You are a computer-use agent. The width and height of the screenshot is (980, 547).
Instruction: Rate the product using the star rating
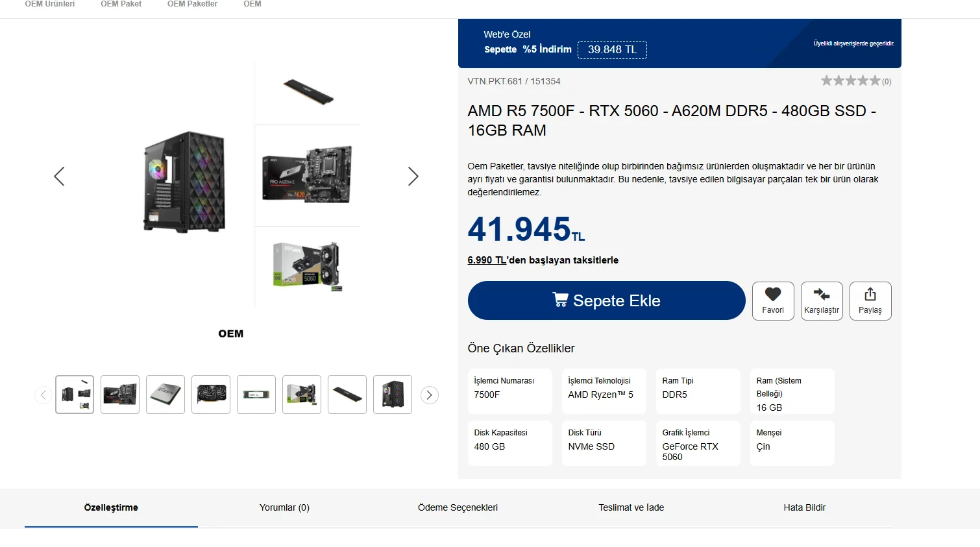coord(851,80)
